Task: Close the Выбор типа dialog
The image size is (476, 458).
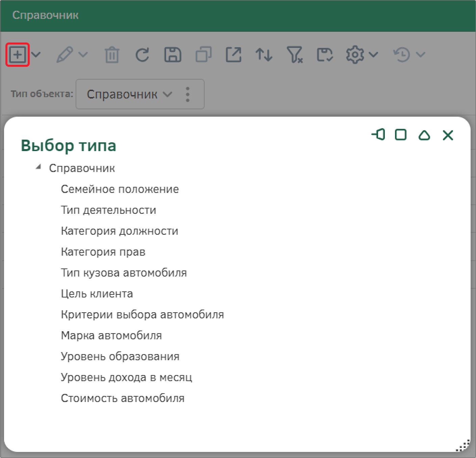Action: 448,135
